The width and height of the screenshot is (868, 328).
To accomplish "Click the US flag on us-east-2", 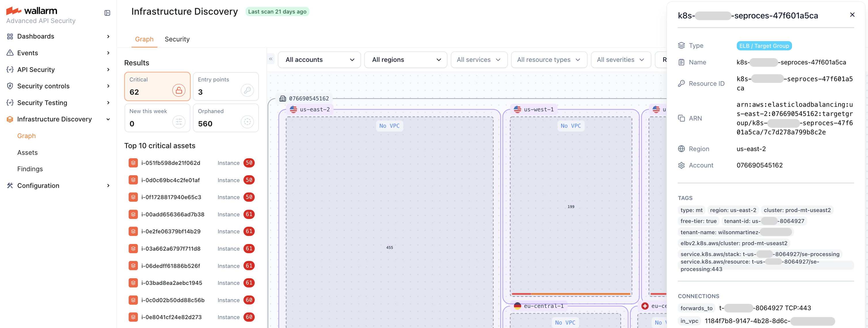I will click(x=294, y=109).
